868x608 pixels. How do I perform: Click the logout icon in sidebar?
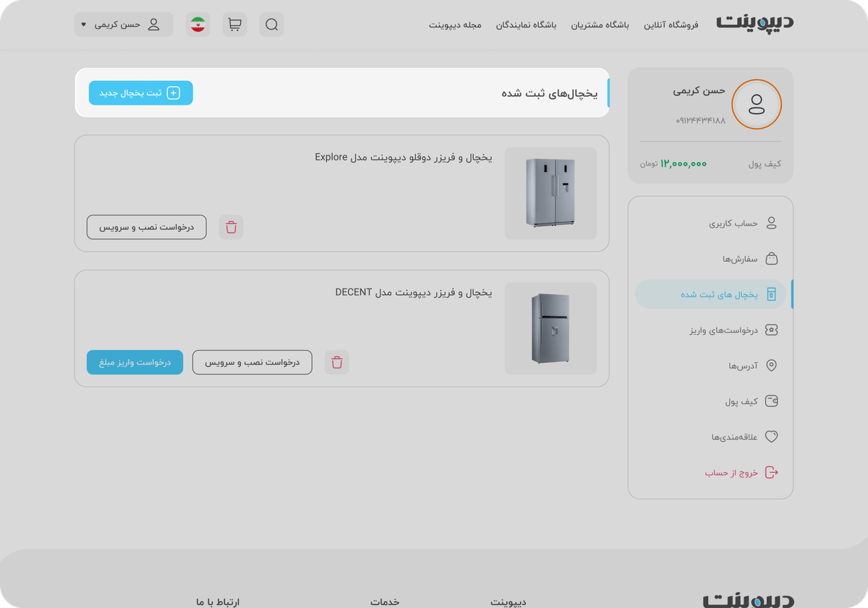point(771,472)
